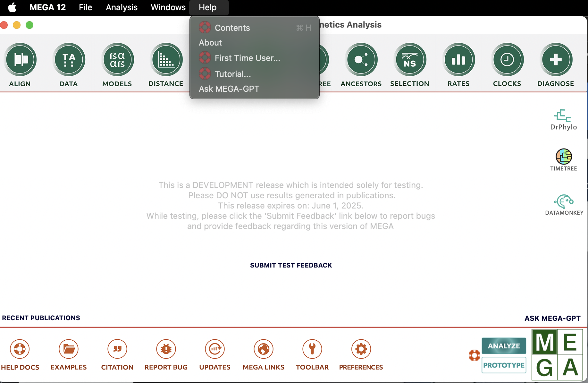Viewport: 588px width, 383px height.
Task: Click SUBMIT TEST FEEDBACK link
Action: (x=291, y=265)
